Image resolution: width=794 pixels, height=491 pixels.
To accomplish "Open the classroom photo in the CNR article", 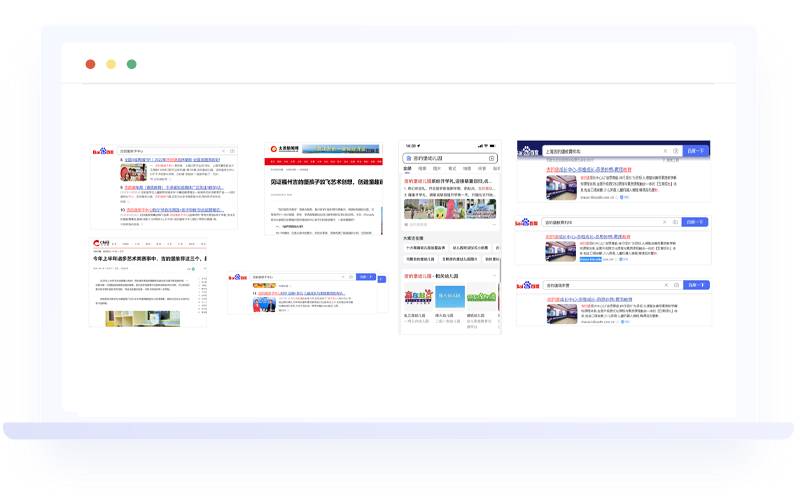I will 143,318.
